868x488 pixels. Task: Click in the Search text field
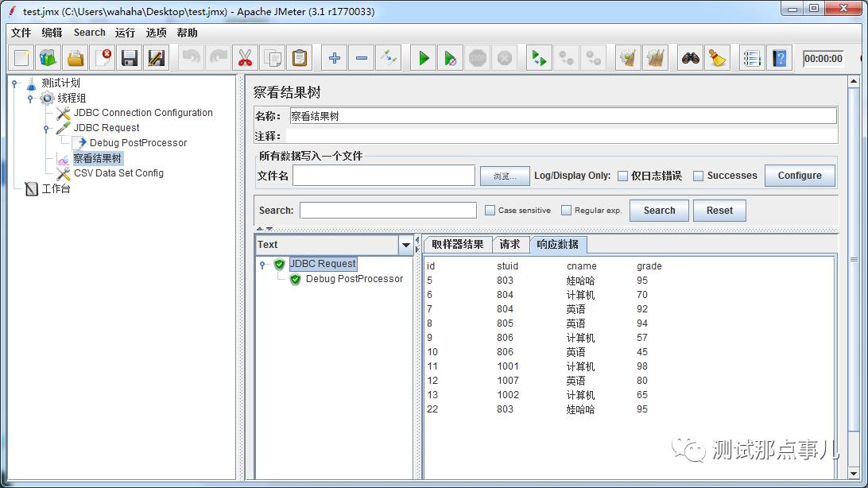388,211
